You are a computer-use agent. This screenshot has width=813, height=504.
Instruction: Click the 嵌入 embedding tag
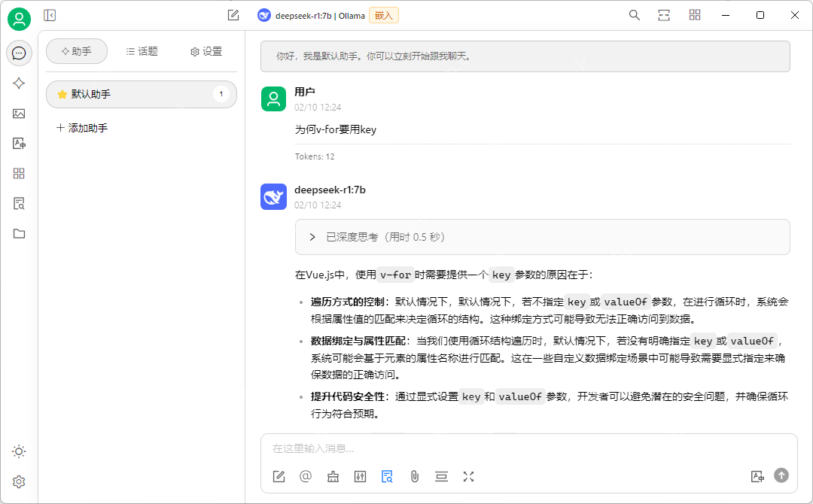384,16
